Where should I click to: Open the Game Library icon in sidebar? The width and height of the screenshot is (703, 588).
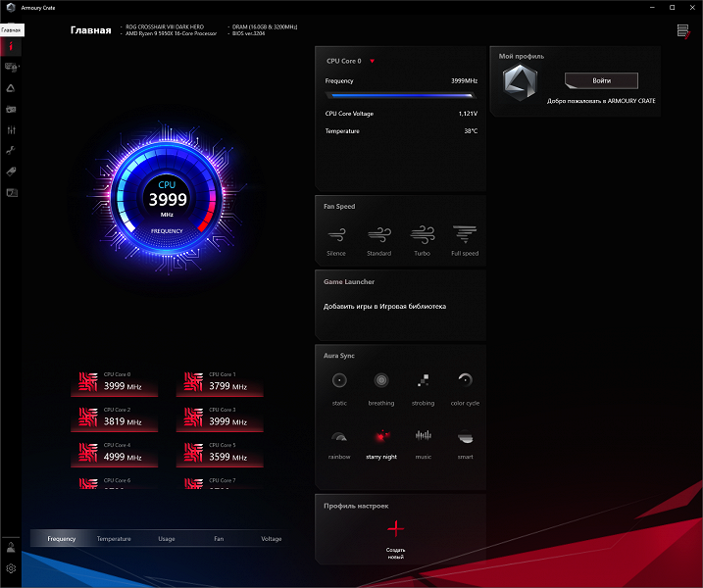click(x=11, y=109)
